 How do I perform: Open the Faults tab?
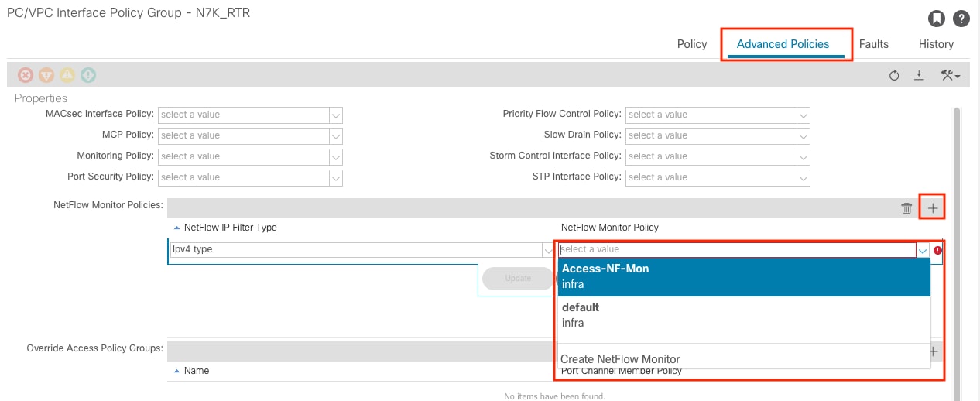[873, 44]
